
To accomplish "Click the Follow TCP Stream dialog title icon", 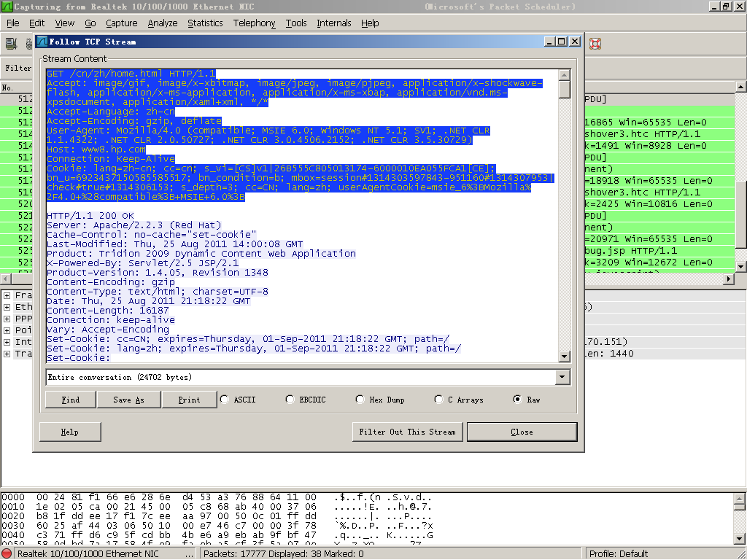I will [x=42, y=42].
